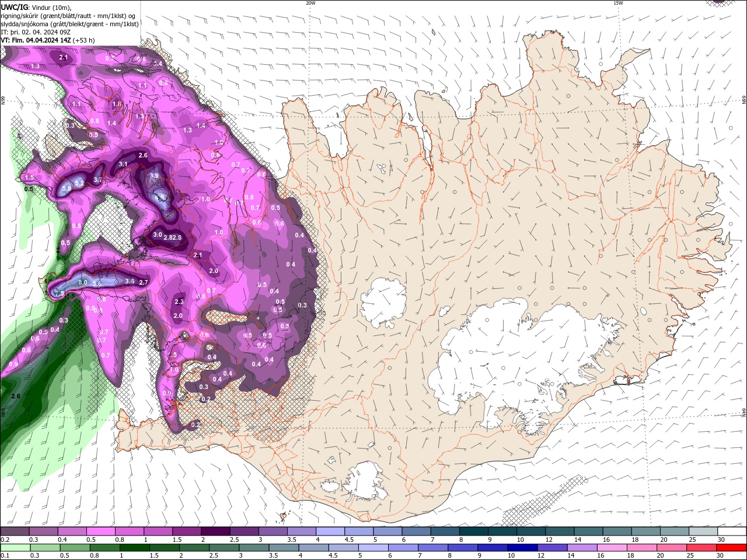Select the number 0.1 under the lower legend row

pos(5,556)
